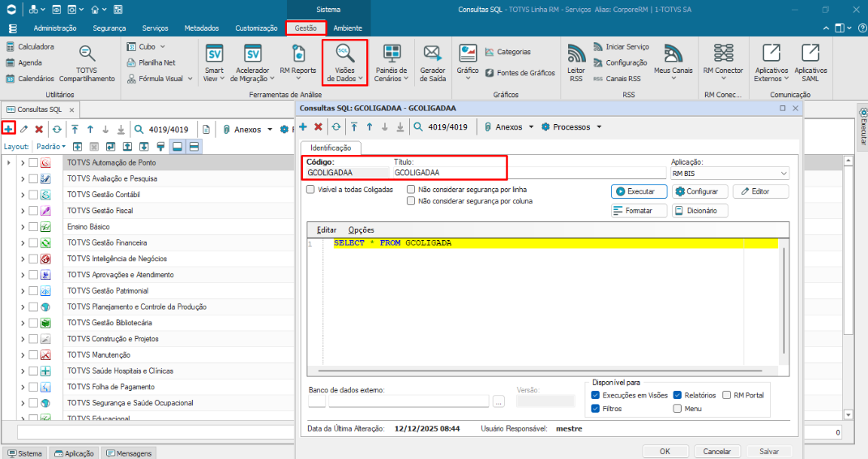Viewport: 868px width, 459px height.
Task: Check the RM Portal option
Action: click(x=727, y=395)
